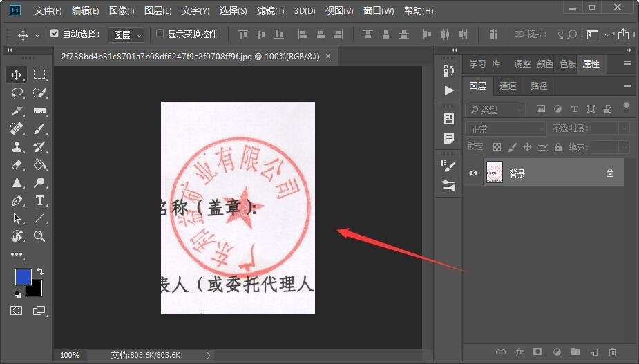Image resolution: width=639 pixels, height=364 pixels.
Task: Filter layers by type (text) layers
Action: (574, 109)
